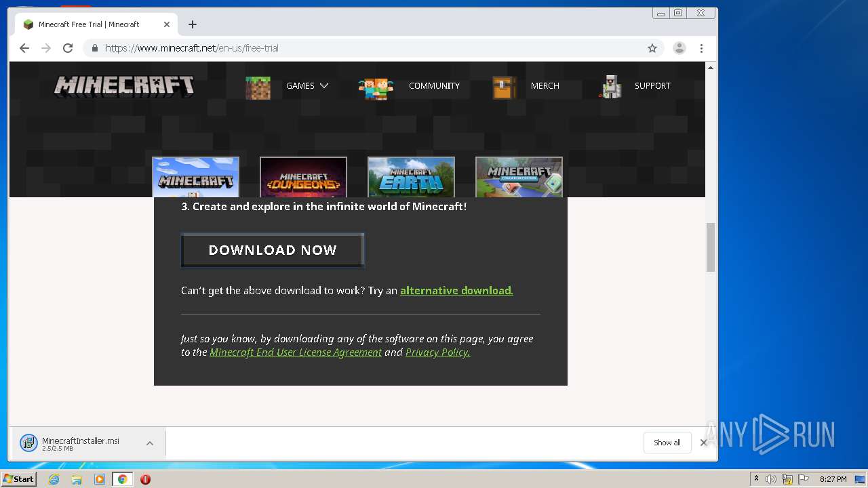
Task: Select the Minecraft Education Edition thumbnail
Action: (519, 177)
